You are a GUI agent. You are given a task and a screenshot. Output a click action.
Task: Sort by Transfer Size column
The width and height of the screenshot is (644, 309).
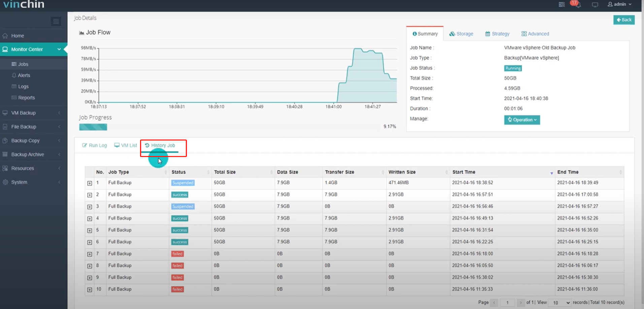(x=354, y=172)
